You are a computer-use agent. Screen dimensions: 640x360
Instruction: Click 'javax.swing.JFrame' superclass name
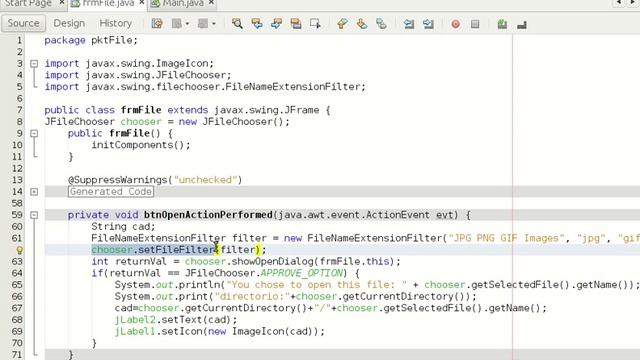(267, 110)
